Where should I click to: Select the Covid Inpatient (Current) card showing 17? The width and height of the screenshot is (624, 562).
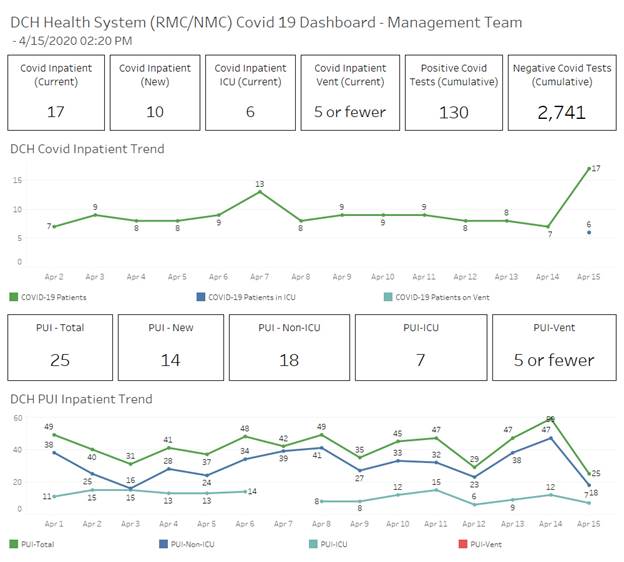point(56,93)
